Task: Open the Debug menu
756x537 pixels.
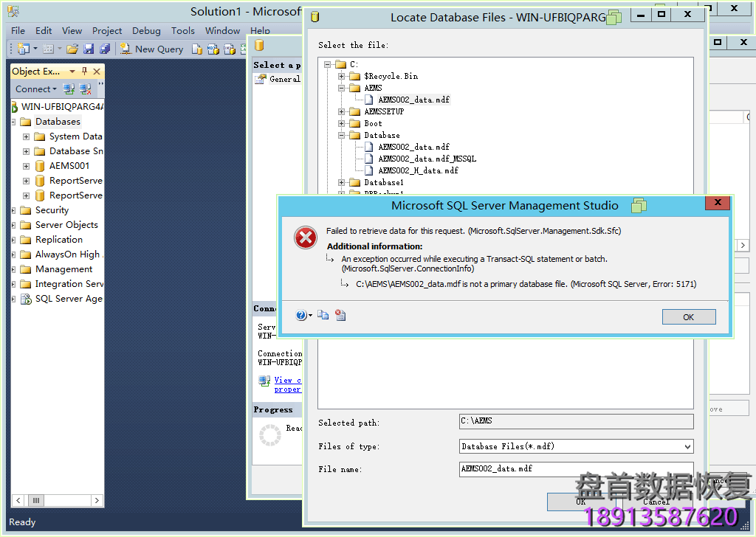Action: point(146,30)
